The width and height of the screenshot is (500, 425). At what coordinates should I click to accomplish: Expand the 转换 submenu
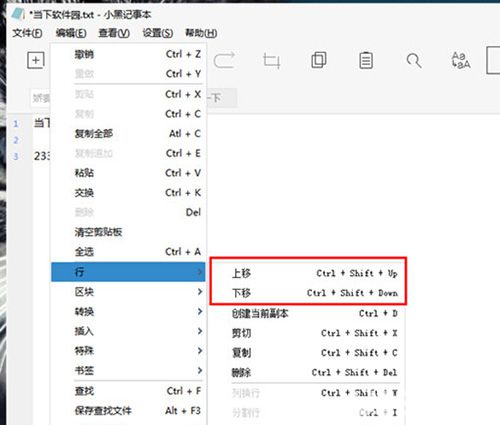point(128,311)
